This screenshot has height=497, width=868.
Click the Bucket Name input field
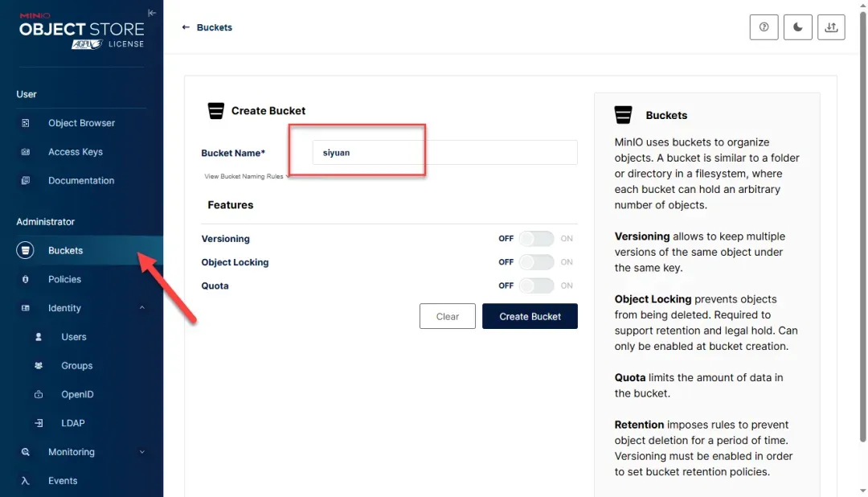pos(444,153)
